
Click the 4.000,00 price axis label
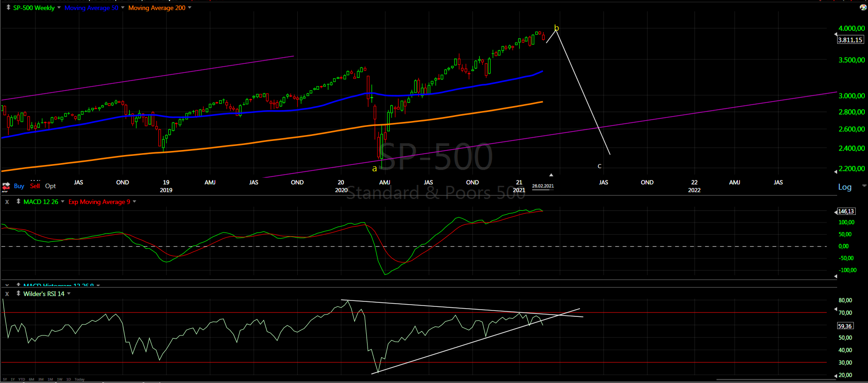pyautogui.click(x=852, y=29)
